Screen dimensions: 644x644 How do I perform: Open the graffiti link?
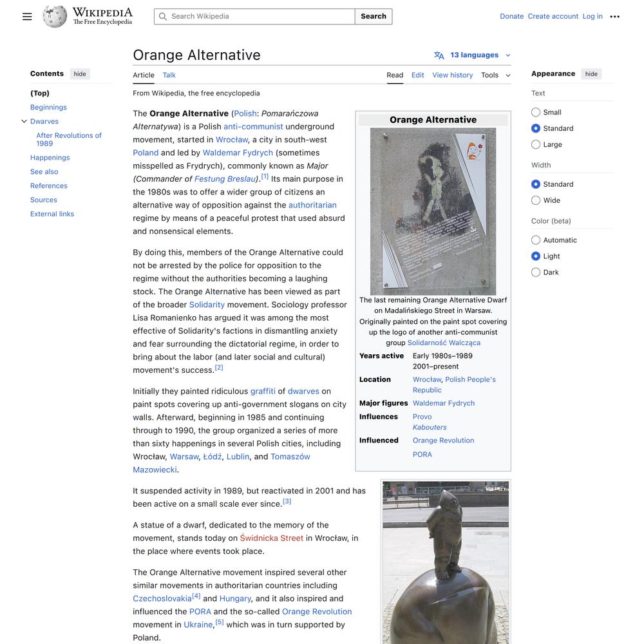[x=263, y=391]
